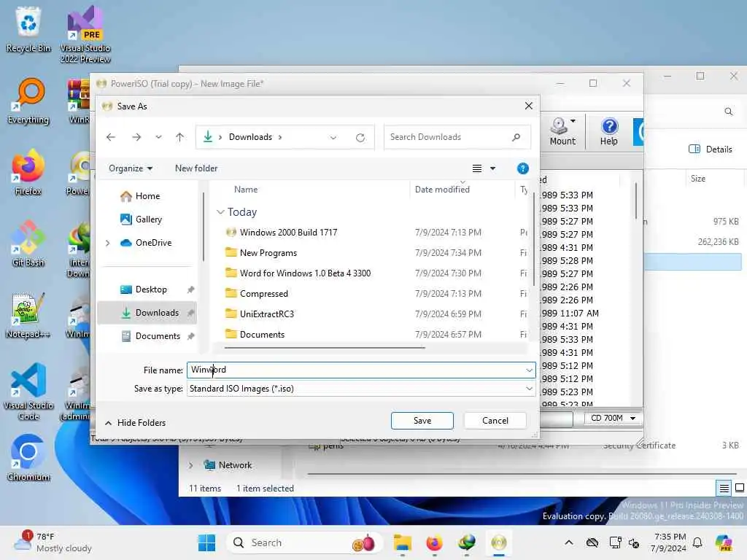
Task: Open the Visual Studio Code desktop icon
Action: pyautogui.click(x=28, y=392)
